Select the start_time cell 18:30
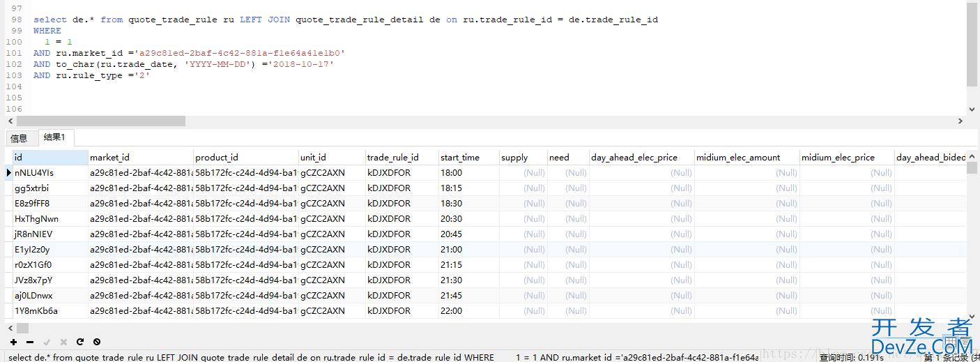980x362 pixels. pos(469,203)
